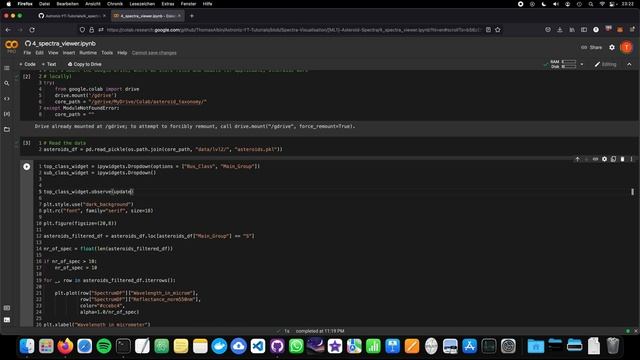Select the 4_spectra_viewer.ipynb browser tab
Image resolution: width=640 pixels, height=360 pixels.
coord(147,16)
